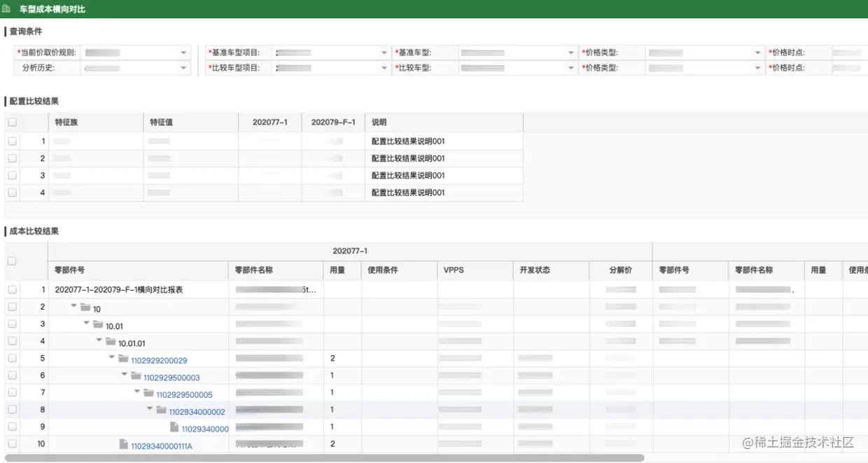Click the file icon in cost row 9
The image size is (868, 463).
point(174,427)
